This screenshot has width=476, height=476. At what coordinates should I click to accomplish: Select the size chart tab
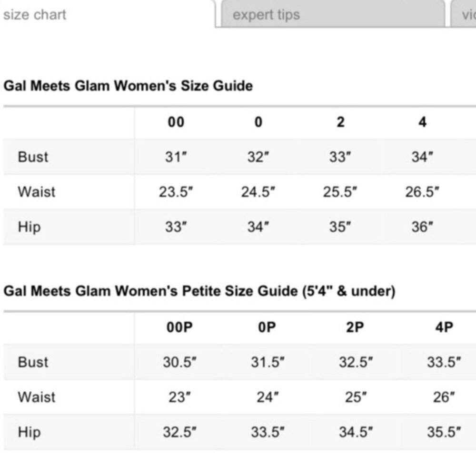(34, 15)
